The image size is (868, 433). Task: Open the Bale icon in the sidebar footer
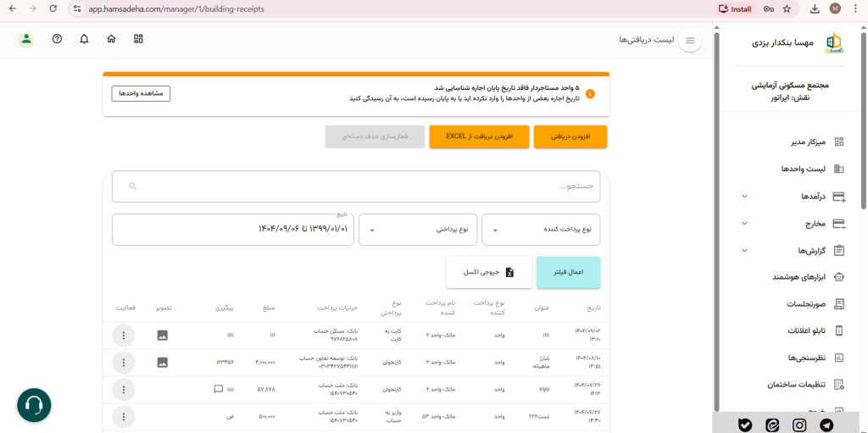pyautogui.click(x=745, y=425)
